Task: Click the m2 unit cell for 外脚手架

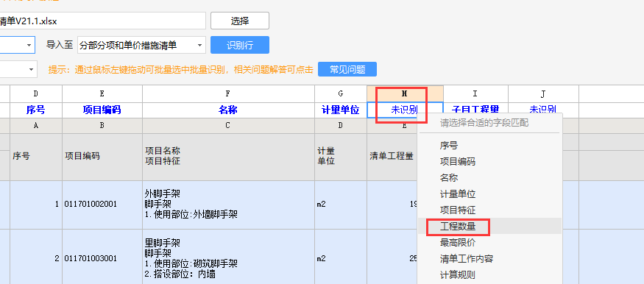Action: pos(341,205)
